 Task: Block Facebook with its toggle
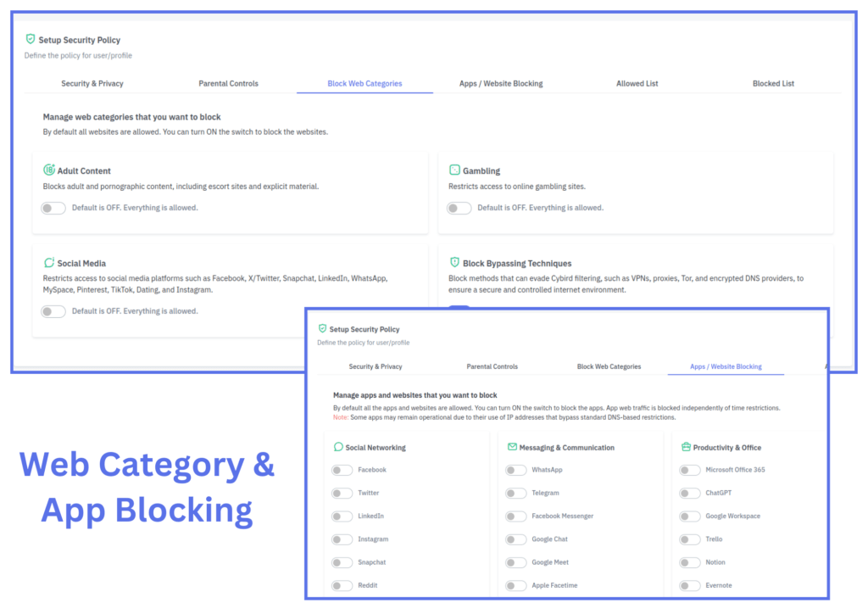pyautogui.click(x=342, y=470)
